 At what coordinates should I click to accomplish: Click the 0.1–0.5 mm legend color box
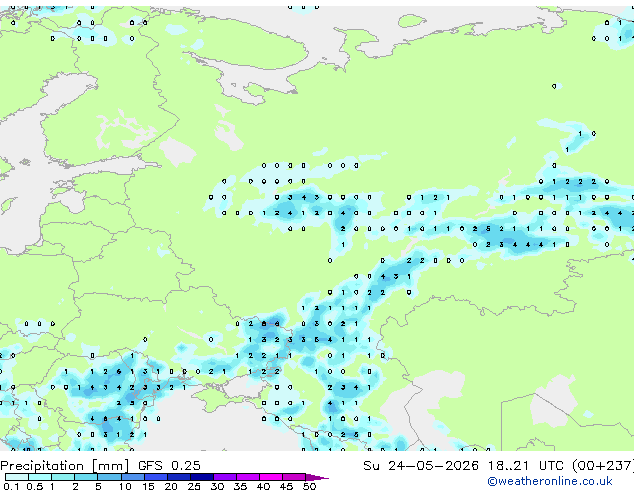point(17,477)
